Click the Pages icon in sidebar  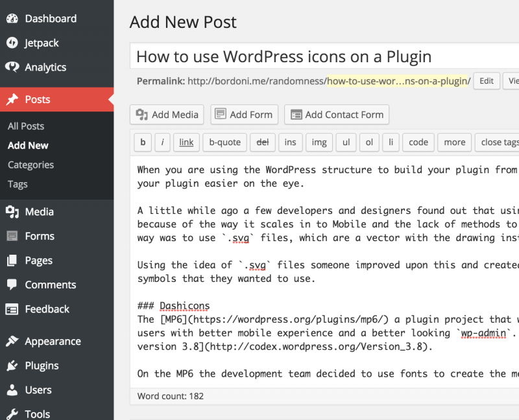[12, 261]
